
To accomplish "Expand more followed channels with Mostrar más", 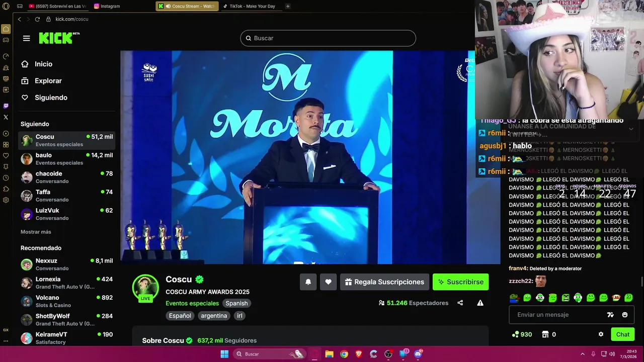I will pos(36,232).
